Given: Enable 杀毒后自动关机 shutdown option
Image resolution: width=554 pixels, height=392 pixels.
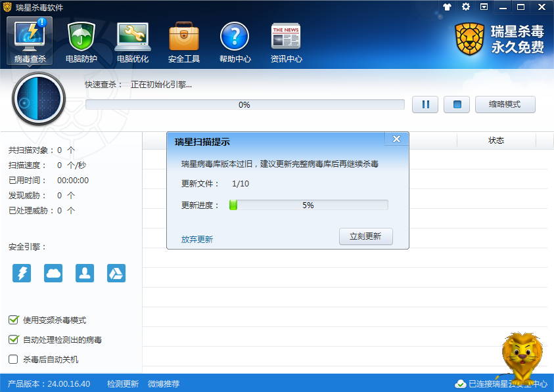Looking at the screenshot, I should click(x=14, y=359).
